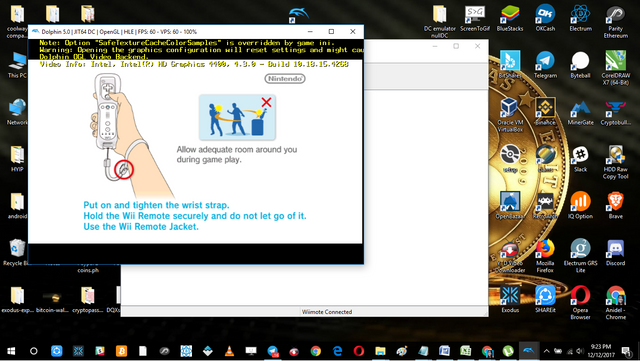
Task: Open the This PC desktop icon
Action: (17, 65)
